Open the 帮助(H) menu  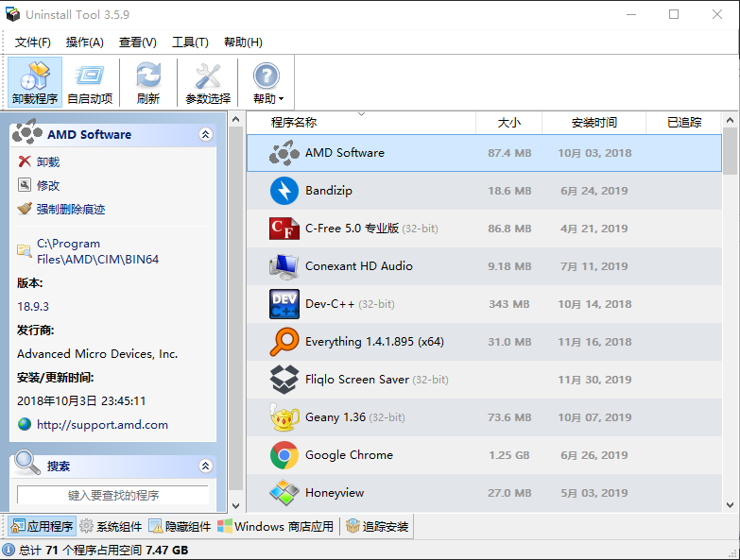(x=243, y=42)
